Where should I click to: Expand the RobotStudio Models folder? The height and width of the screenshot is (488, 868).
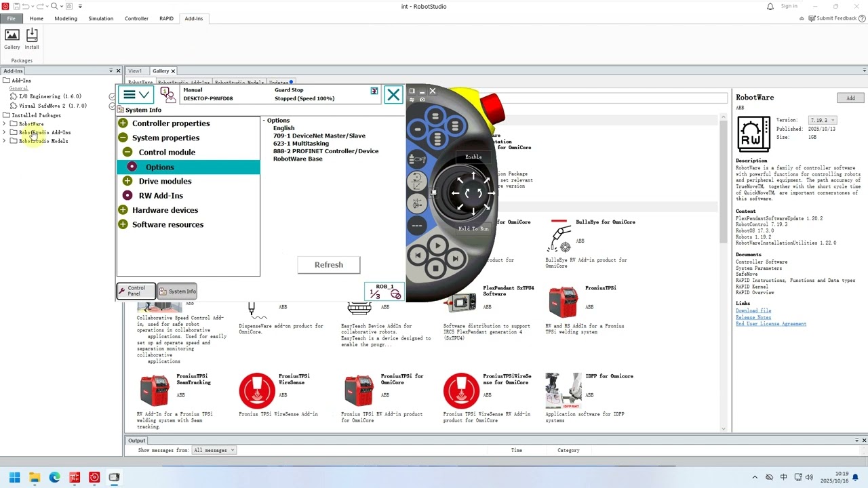5,141
